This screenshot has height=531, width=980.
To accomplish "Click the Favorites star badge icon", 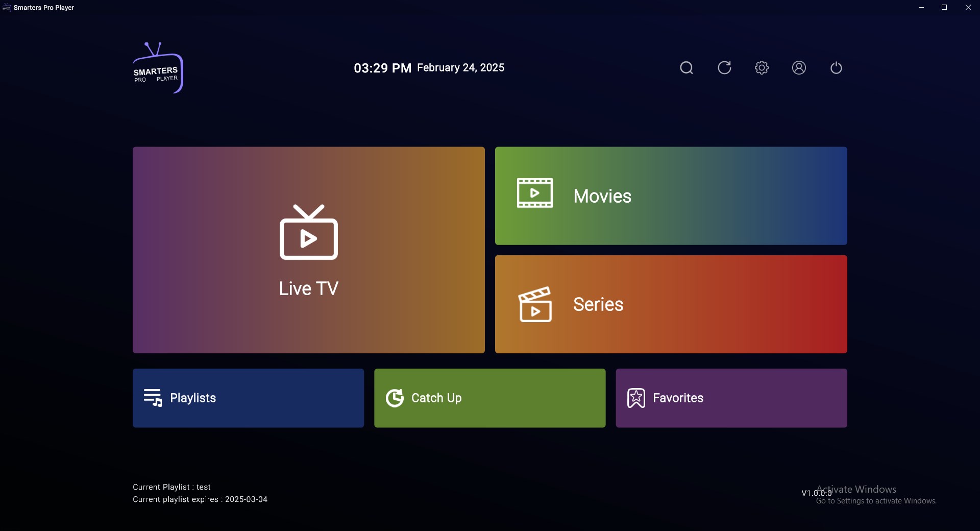I will [636, 398].
